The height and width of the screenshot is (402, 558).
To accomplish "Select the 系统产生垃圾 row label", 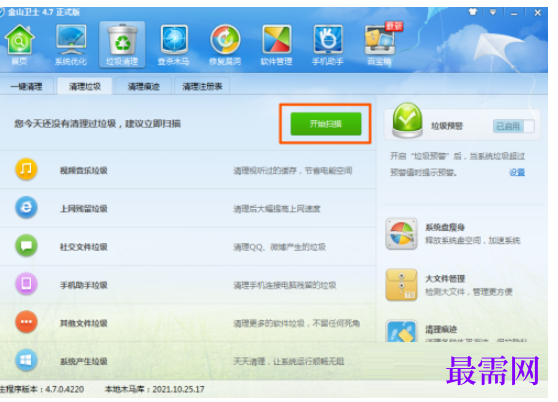I will tap(84, 361).
